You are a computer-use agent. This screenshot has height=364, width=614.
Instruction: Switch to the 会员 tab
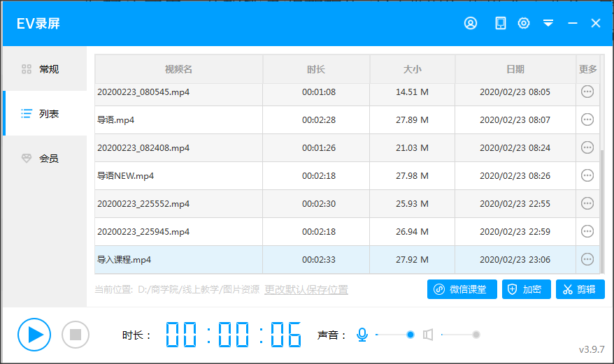(45, 158)
